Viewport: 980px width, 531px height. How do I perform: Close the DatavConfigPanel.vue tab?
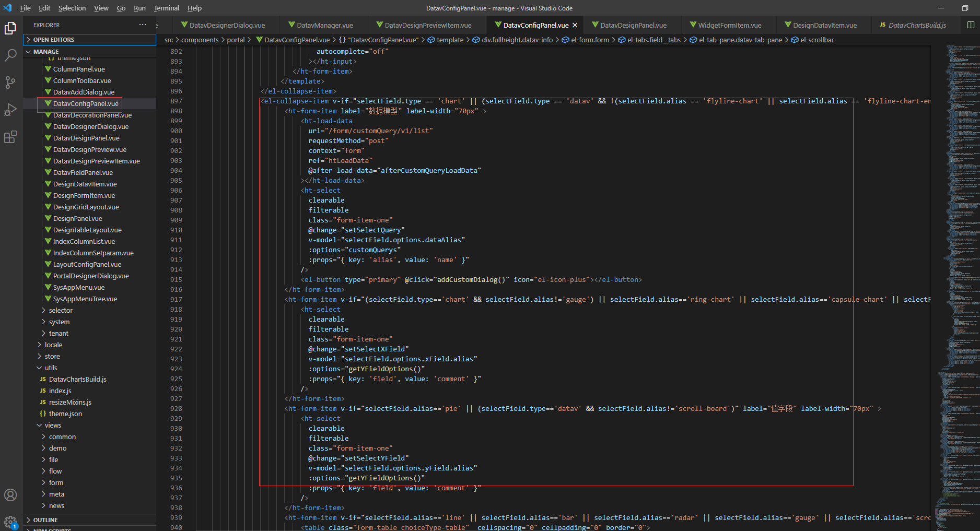575,25
